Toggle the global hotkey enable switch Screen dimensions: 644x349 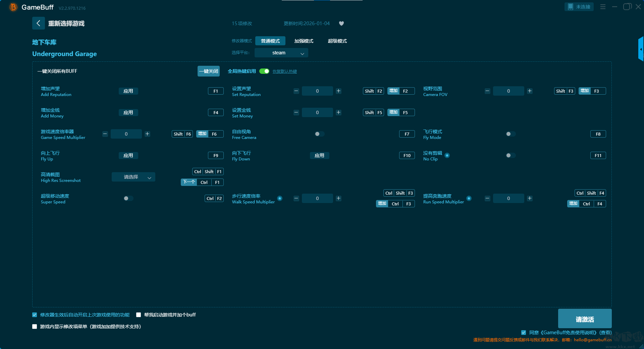[264, 71]
